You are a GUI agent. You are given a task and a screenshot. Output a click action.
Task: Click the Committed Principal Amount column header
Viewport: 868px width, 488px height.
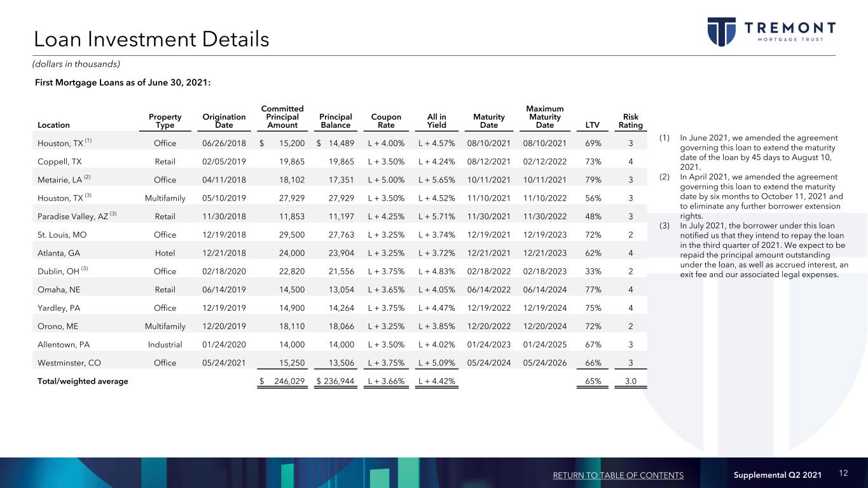coord(282,117)
